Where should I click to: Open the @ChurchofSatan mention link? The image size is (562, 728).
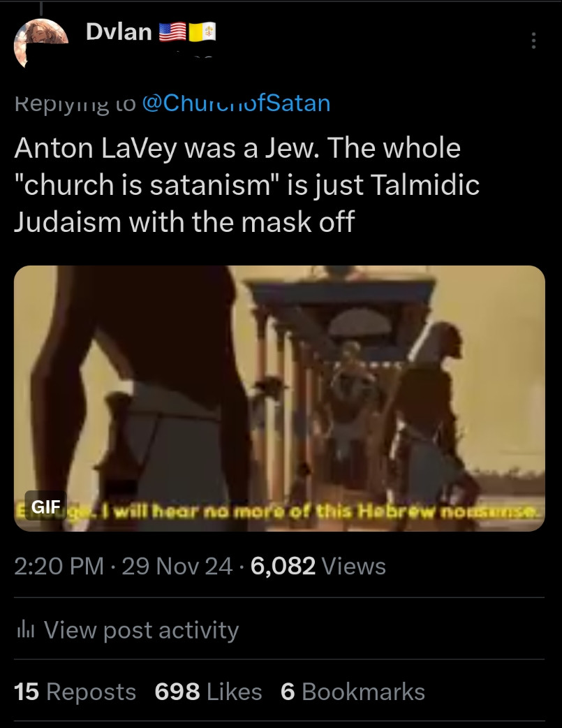coord(236,103)
